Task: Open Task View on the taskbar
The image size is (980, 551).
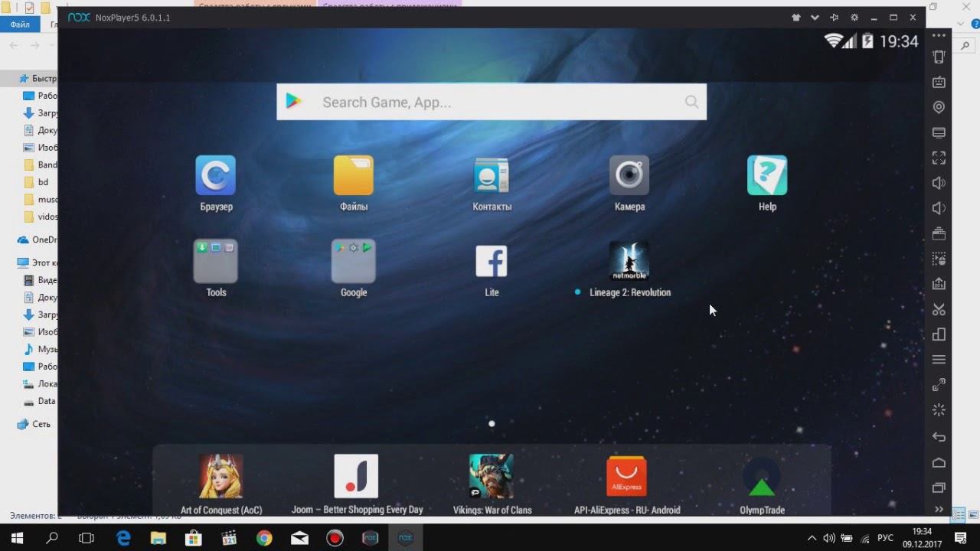Action: (87, 538)
